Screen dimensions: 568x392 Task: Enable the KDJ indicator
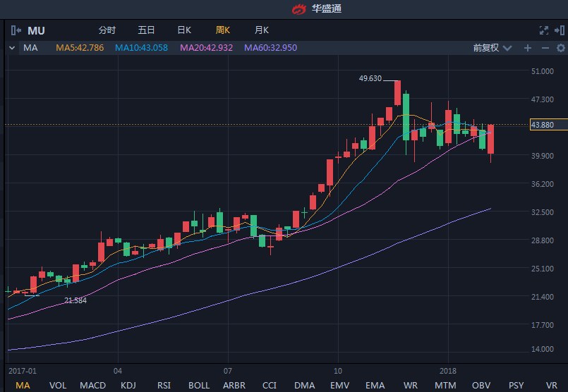pyautogui.click(x=128, y=385)
